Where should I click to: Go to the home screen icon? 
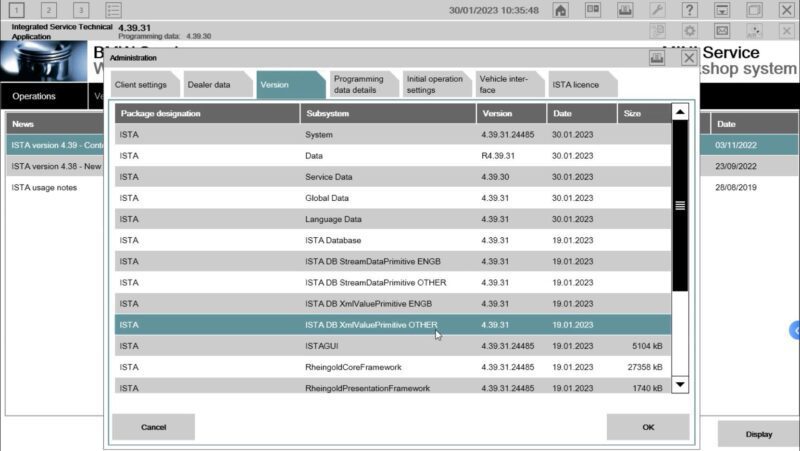point(560,10)
